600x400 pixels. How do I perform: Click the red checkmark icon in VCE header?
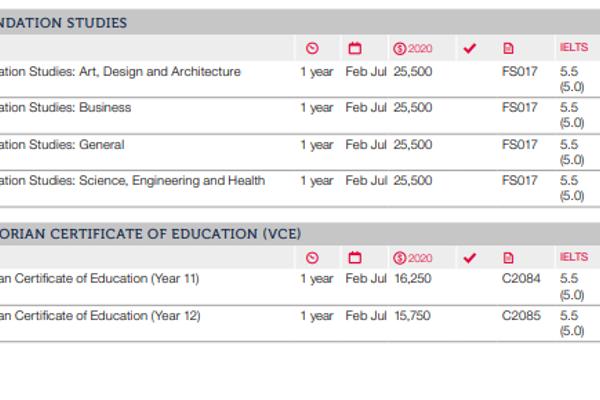[x=470, y=258]
